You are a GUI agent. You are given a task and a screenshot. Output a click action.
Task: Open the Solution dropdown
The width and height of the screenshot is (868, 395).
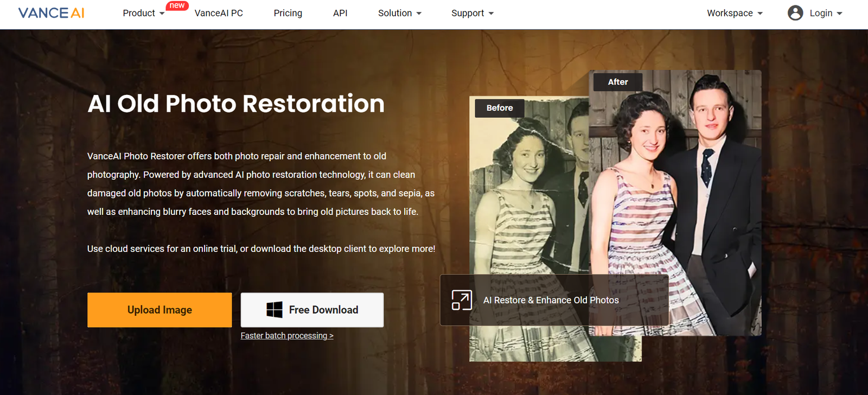(399, 13)
